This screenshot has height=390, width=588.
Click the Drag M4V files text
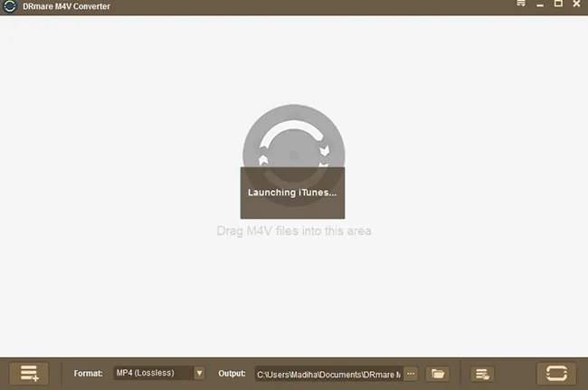coord(293,231)
